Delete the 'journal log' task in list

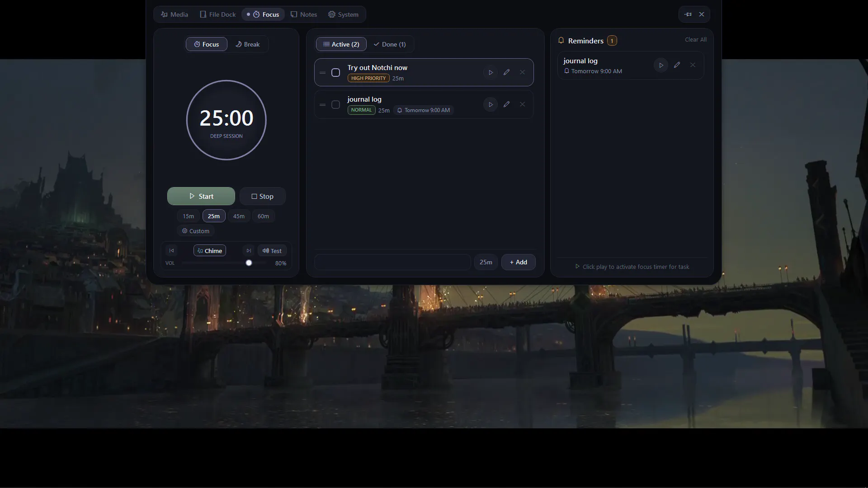522,104
